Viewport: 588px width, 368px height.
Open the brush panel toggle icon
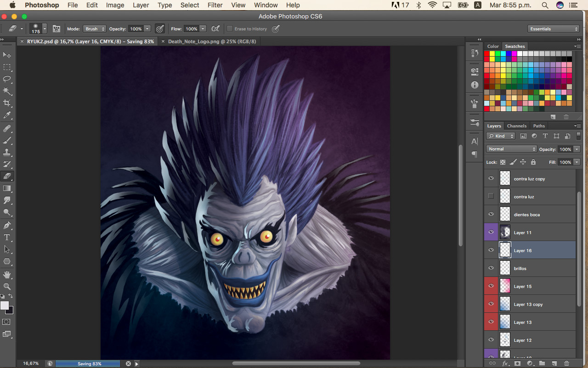[57, 29]
